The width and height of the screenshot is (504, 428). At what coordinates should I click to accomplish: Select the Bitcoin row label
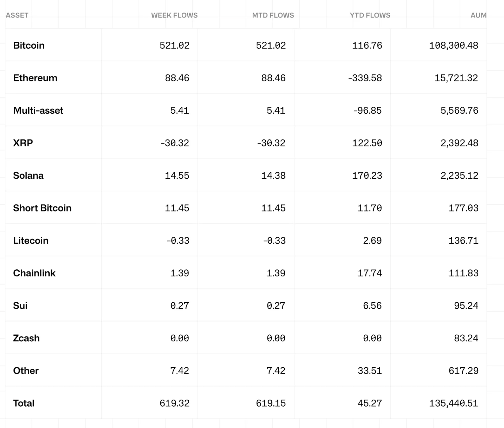click(29, 46)
